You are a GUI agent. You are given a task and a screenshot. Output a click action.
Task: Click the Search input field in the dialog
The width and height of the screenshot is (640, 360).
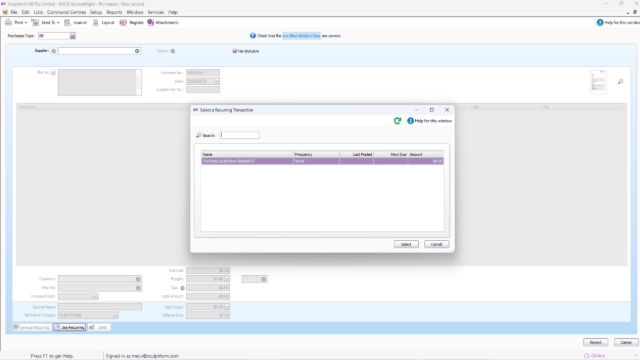(239, 135)
